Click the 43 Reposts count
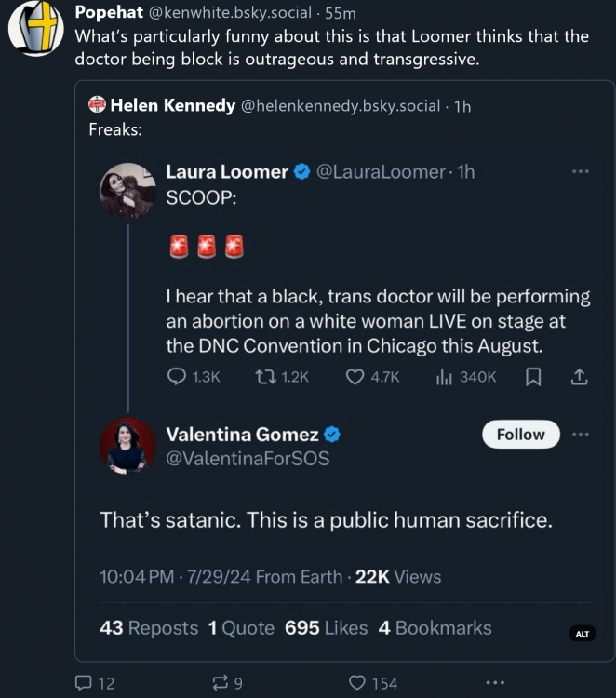The width and height of the screenshot is (616, 698). click(x=148, y=628)
